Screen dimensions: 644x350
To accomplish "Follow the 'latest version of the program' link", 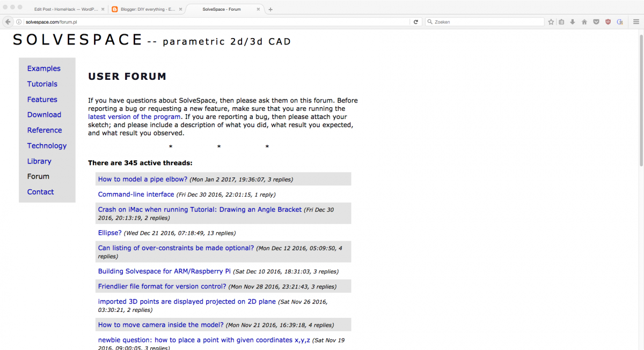I will point(134,116).
